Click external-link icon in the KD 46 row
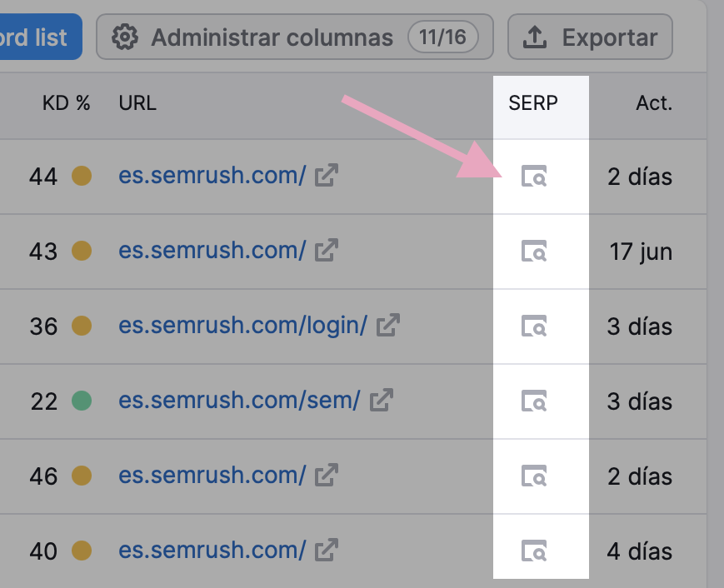The height and width of the screenshot is (588, 724). point(327,475)
